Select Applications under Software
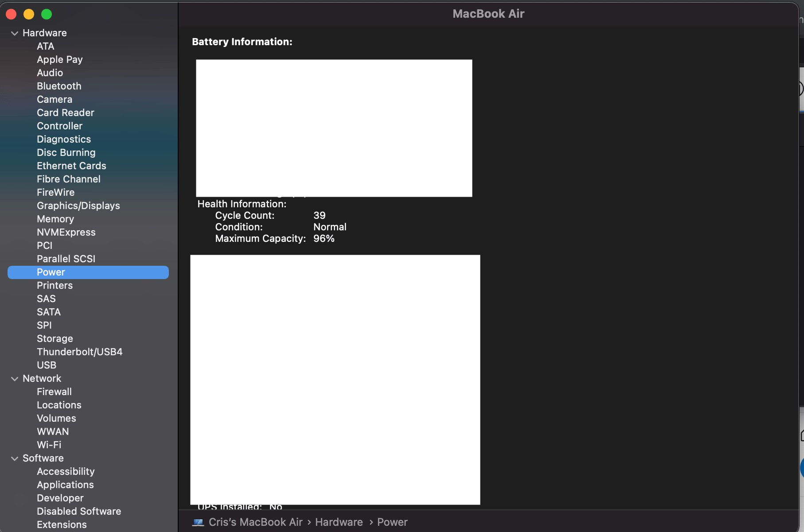The image size is (804, 532). 65,485
